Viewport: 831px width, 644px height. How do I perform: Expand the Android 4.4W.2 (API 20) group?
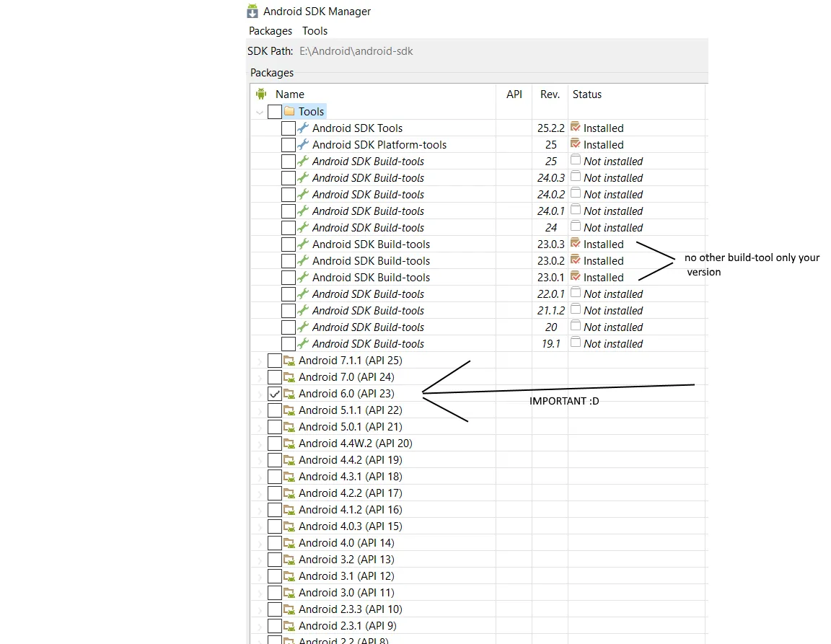click(x=259, y=444)
